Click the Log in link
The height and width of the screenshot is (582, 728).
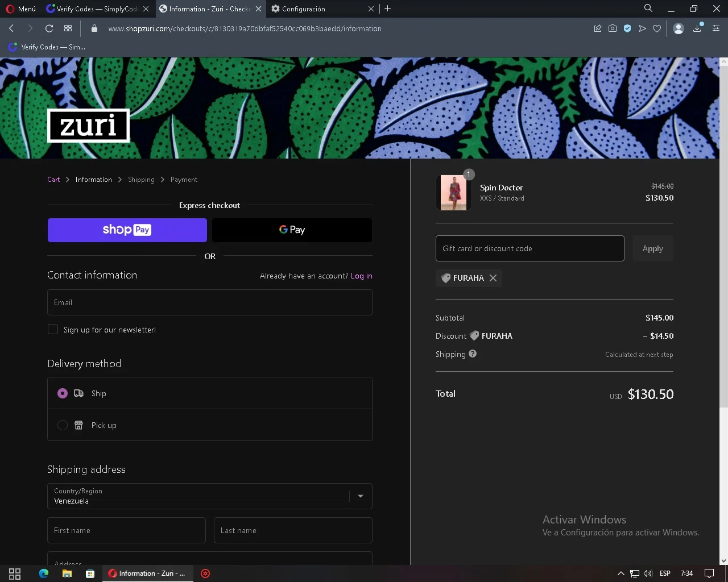(362, 276)
